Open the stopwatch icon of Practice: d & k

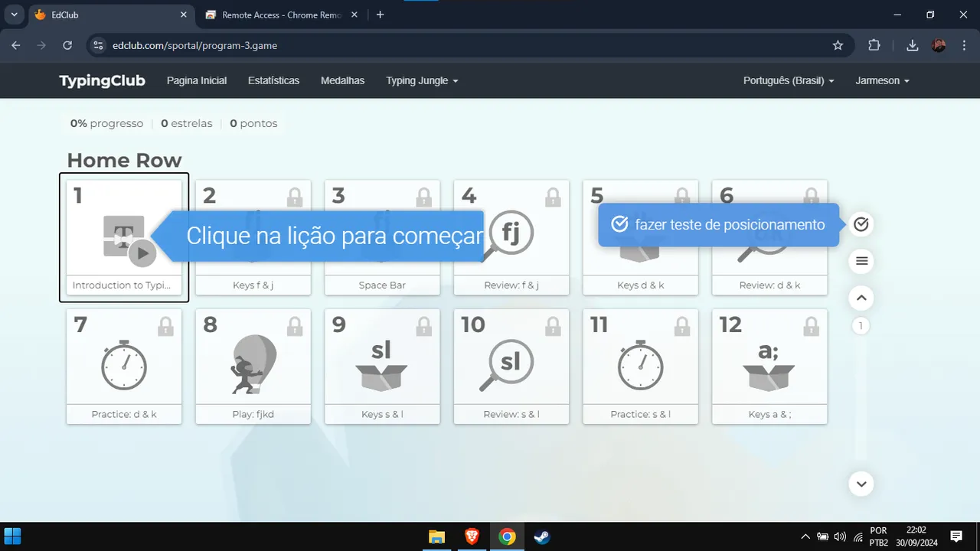124,364
